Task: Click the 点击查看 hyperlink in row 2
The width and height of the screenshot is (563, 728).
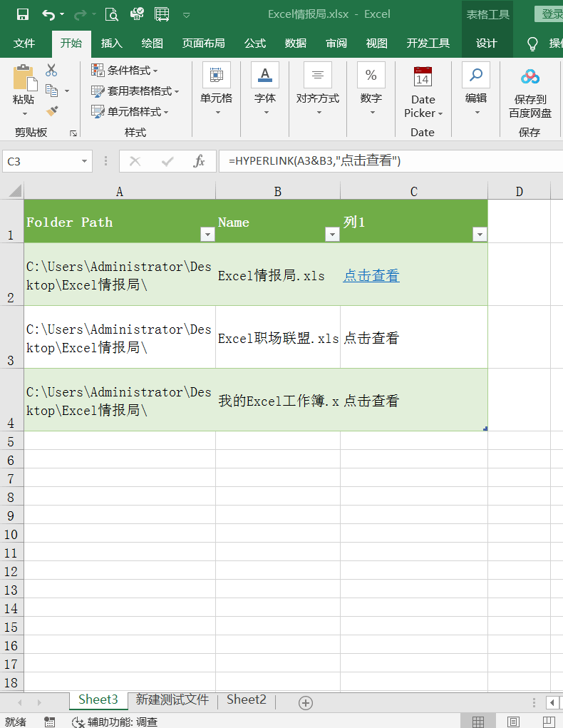Action: click(x=371, y=275)
